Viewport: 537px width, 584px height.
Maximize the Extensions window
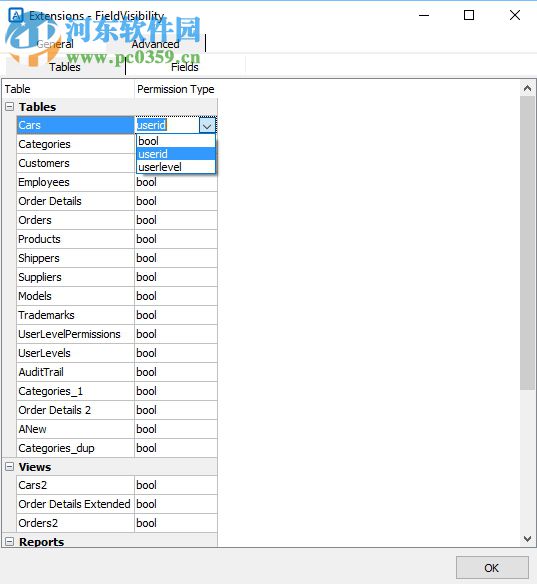469,15
